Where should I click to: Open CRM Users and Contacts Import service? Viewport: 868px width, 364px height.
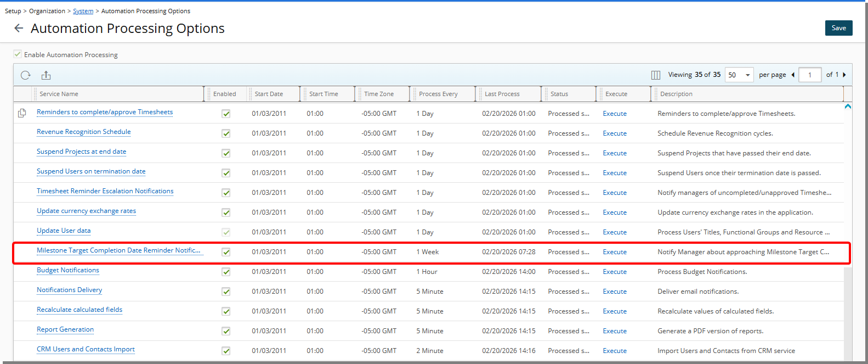(x=86, y=349)
